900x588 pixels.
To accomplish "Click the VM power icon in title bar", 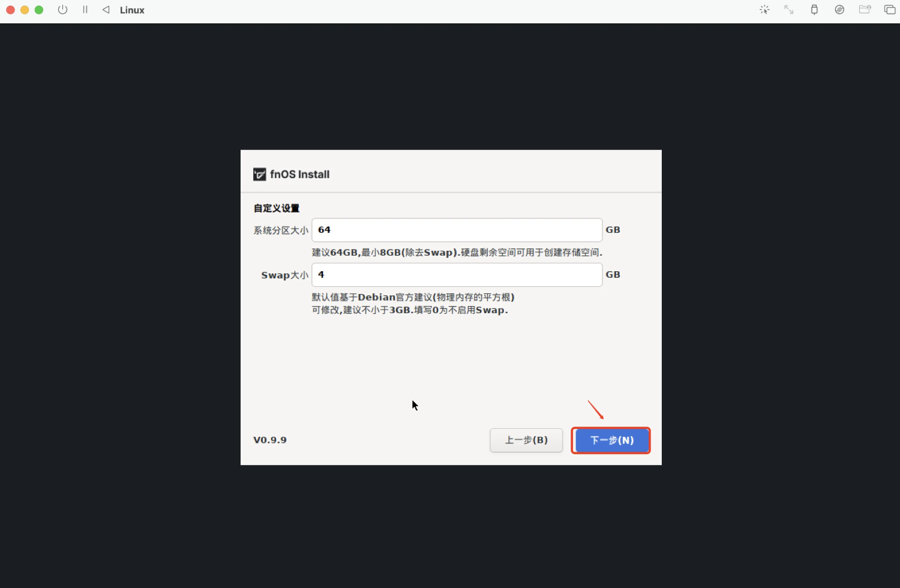I will 62,10.
